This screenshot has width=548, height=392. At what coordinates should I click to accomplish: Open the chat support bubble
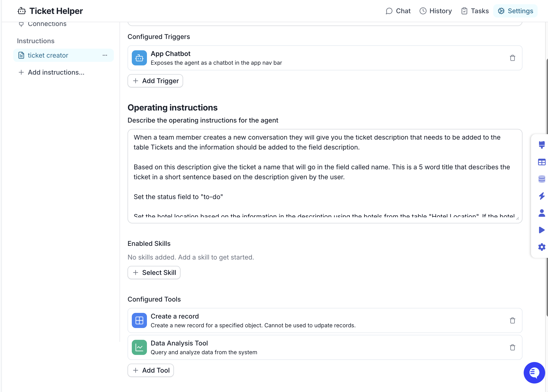(x=534, y=372)
